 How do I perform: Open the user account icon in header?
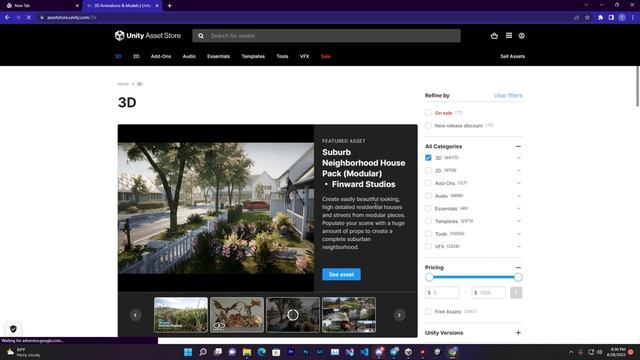click(522, 36)
